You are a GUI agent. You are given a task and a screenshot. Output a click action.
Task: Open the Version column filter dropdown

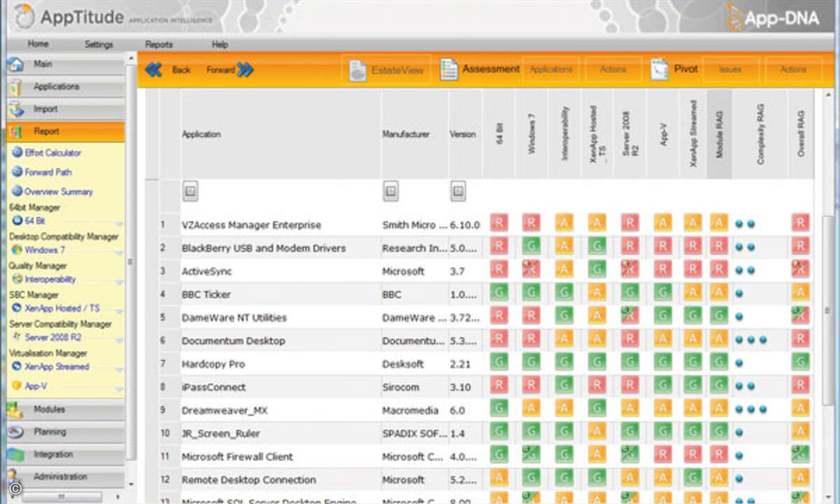click(458, 190)
